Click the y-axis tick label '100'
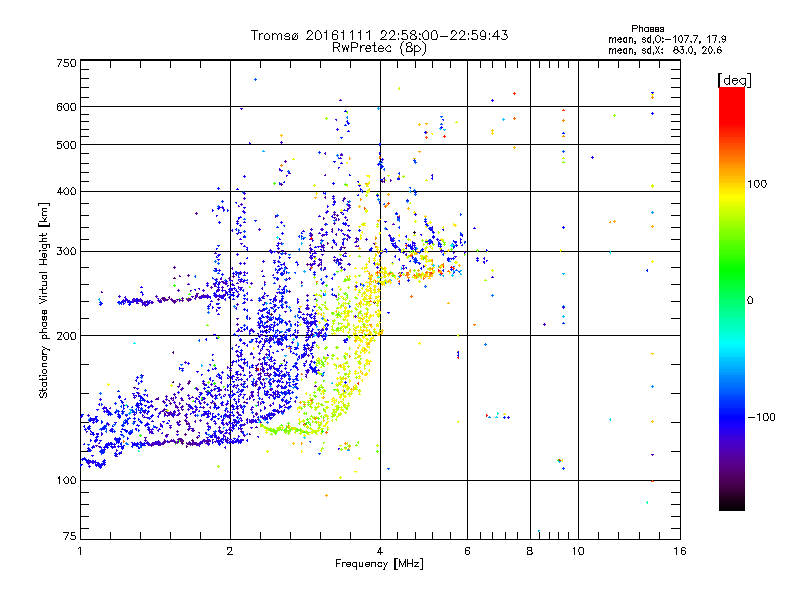The width and height of the screenshot is (800, 600). coord(66,481)
